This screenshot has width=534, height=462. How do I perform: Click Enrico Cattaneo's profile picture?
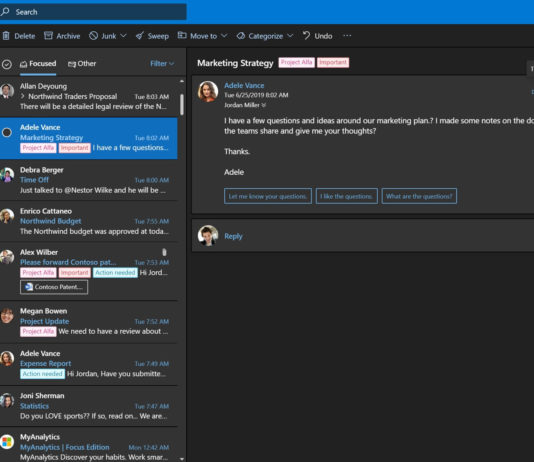pos(7,216)
